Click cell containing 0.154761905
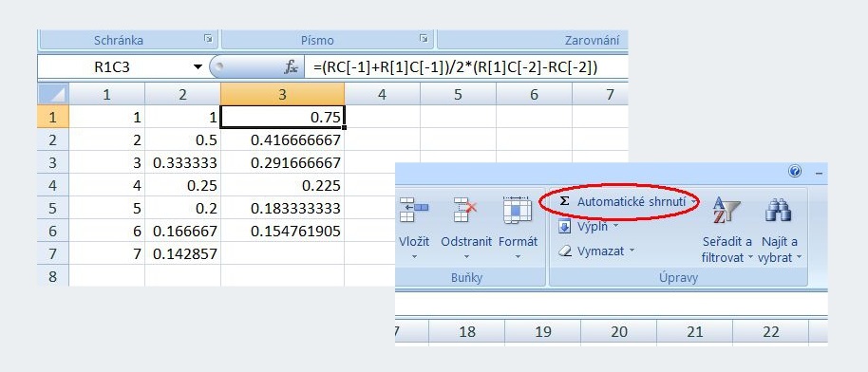The width and height of the screenshot is (868, 372). tap(282, 231)
